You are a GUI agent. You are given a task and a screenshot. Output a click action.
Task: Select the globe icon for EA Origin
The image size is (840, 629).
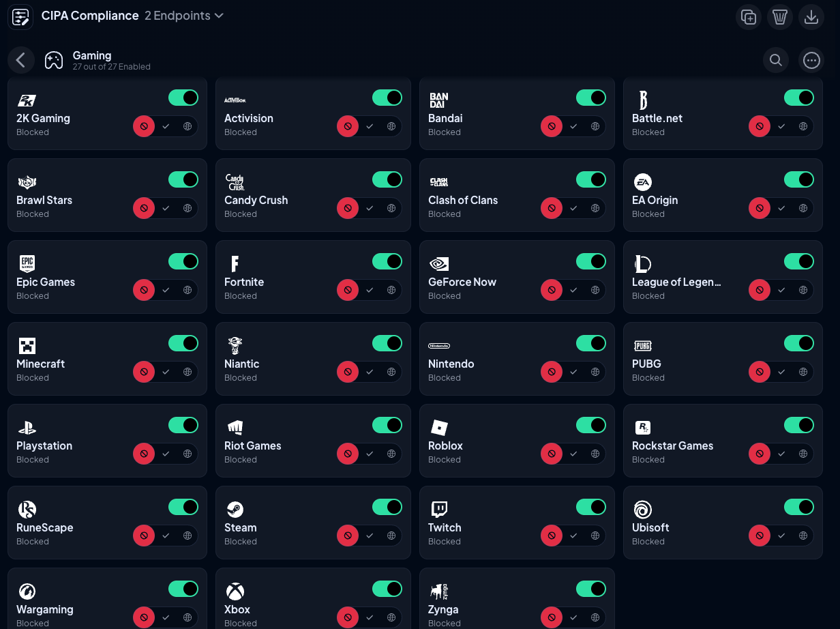point(803,208)
